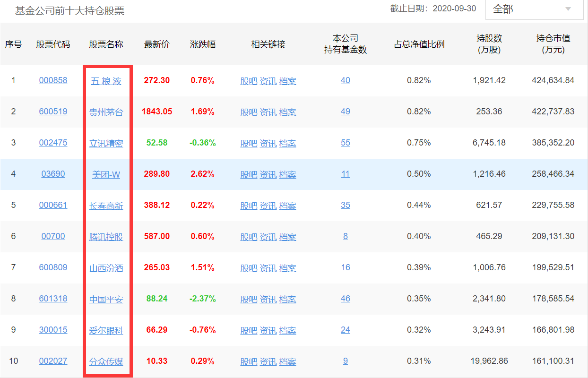Viewport: 588px width, 378px height.
Task: Open stock code 03690 link
Action: [x=53, y=174]
